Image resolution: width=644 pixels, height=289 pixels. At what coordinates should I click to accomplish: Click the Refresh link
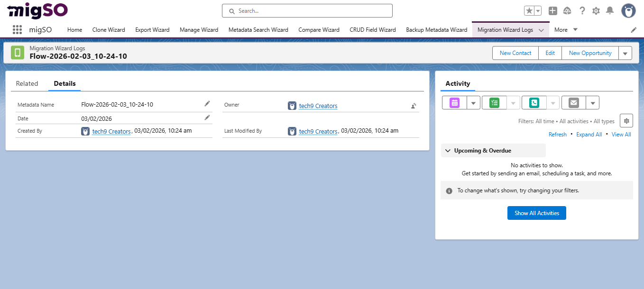[x=558, y=135]
